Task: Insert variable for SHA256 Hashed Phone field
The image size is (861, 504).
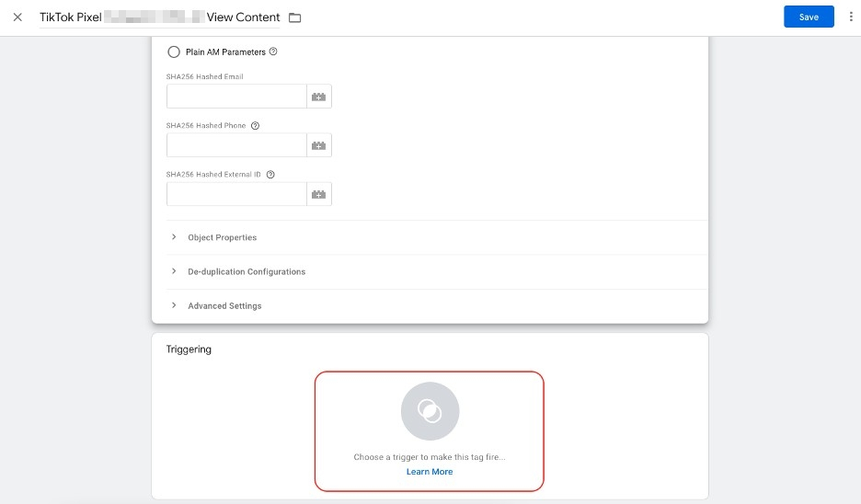Action: coord(319,145)
